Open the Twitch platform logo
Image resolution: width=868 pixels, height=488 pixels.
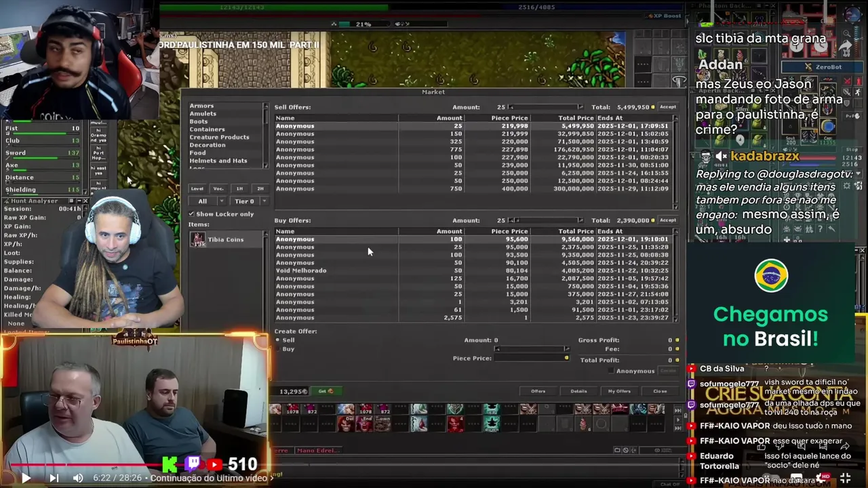[x=193, y=464]
